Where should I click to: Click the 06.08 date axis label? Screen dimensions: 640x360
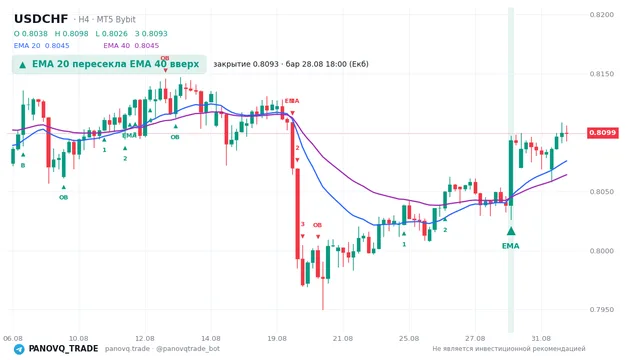click(x=13, y=338)
